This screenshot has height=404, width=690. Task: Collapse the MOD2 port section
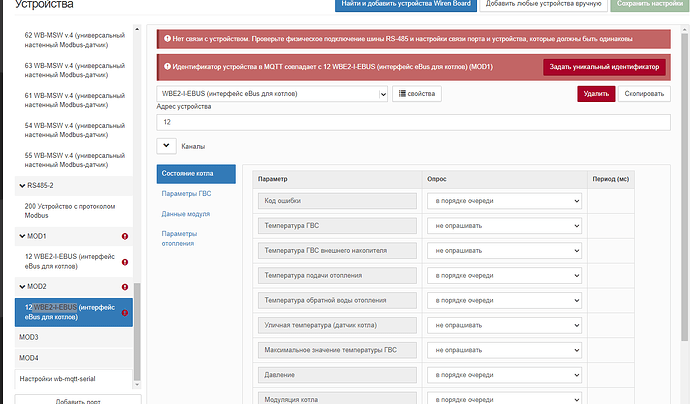coord(22,286)
